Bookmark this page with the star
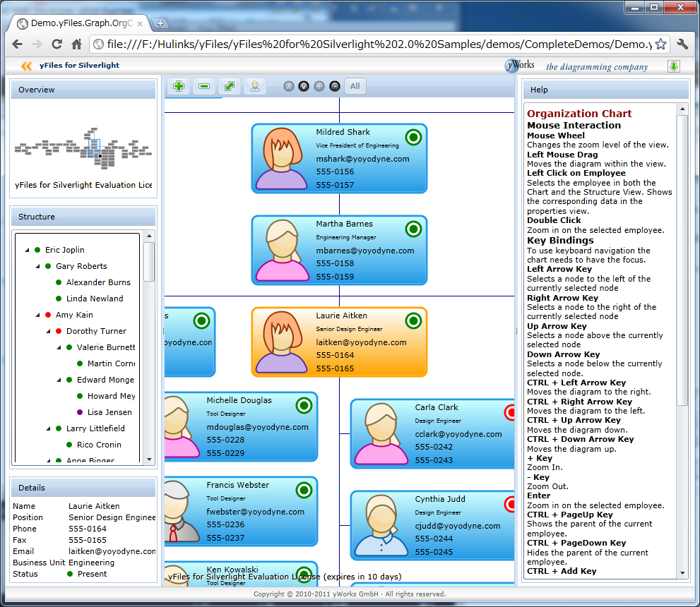 661,44
